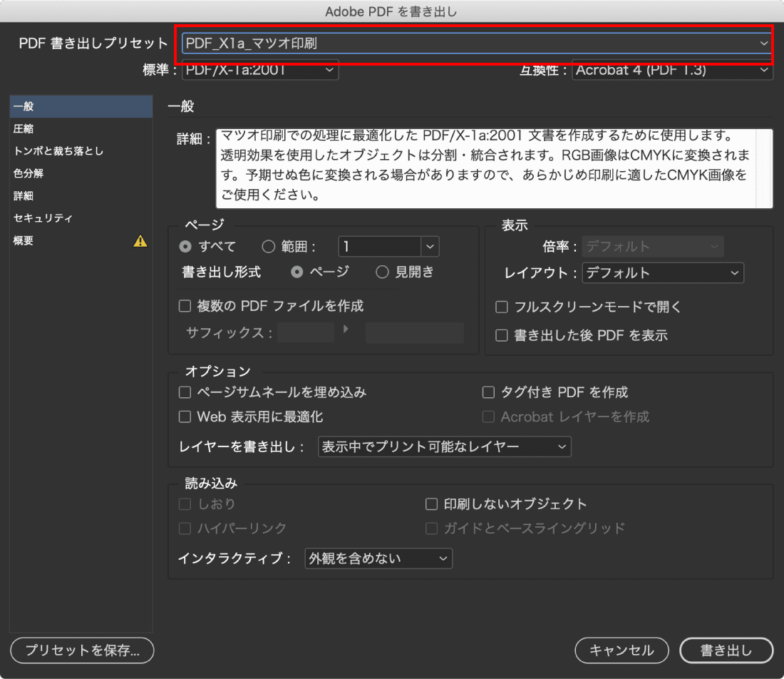The image size is (784, 679).
Task: Click the 詳細 description box scrollbar
Action: point(764,168)
